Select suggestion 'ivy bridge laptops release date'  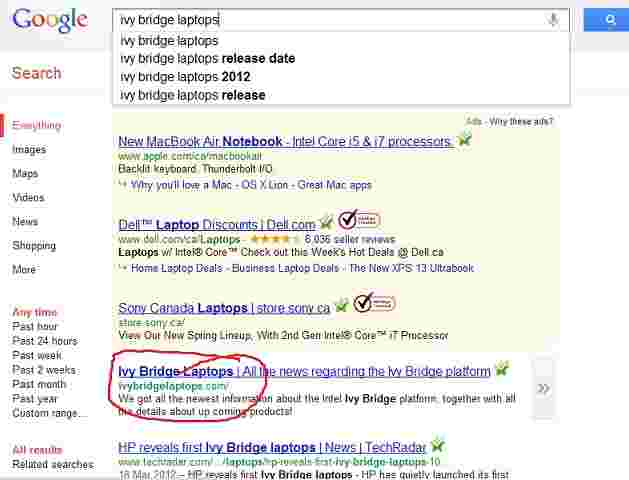[340, 59]
